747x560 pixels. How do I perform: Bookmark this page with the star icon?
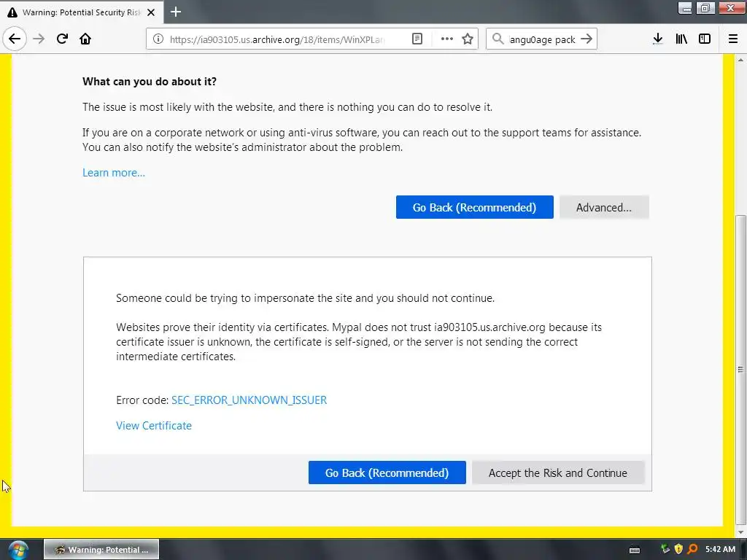tap(468, 39)
